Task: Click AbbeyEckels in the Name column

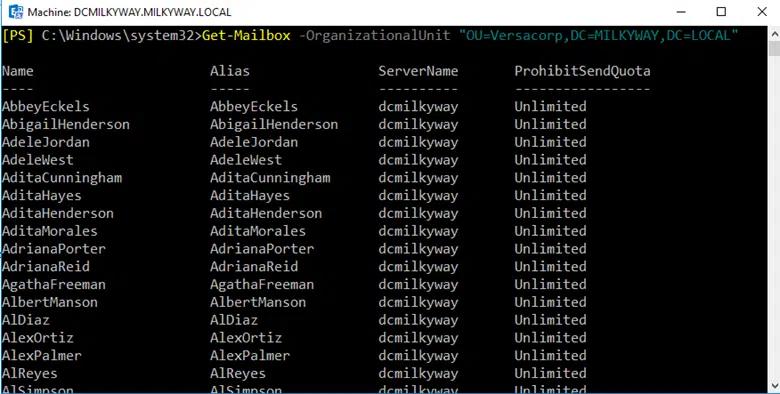Action: [46, 106]
